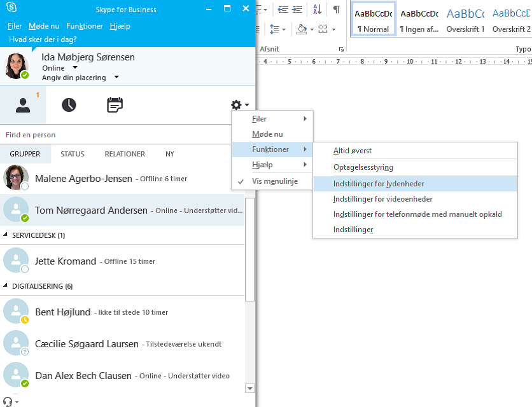
Task: Choose Indstillinger for lydenheder
Action: click(x=416, y=184)
